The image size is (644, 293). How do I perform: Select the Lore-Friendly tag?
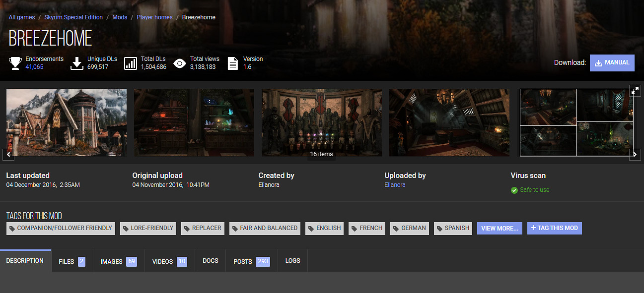(148, 228)
